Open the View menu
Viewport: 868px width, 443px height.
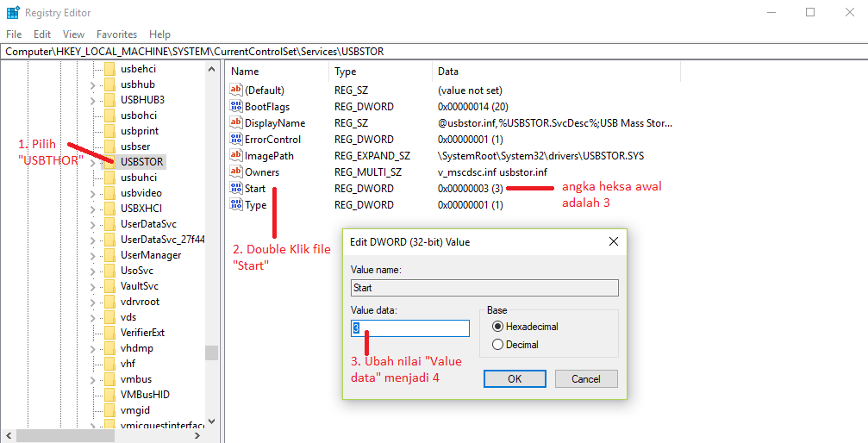coord(73,34)
